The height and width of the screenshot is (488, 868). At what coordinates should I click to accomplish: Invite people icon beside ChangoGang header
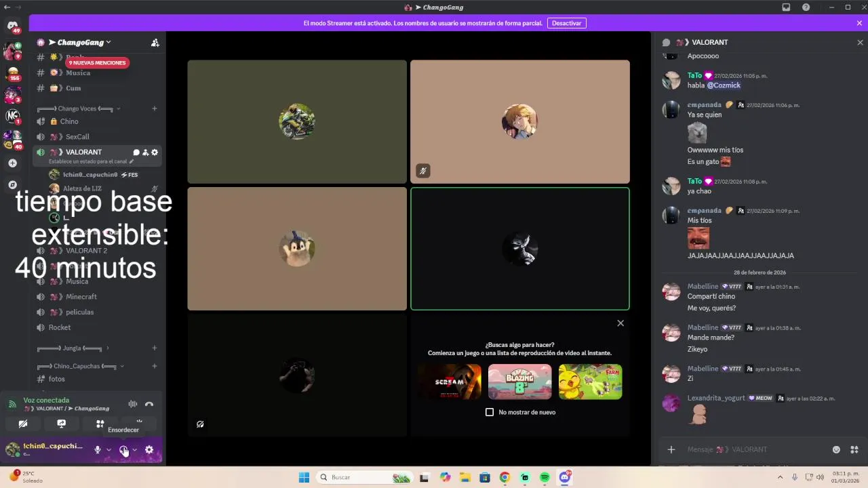(155, 43)
